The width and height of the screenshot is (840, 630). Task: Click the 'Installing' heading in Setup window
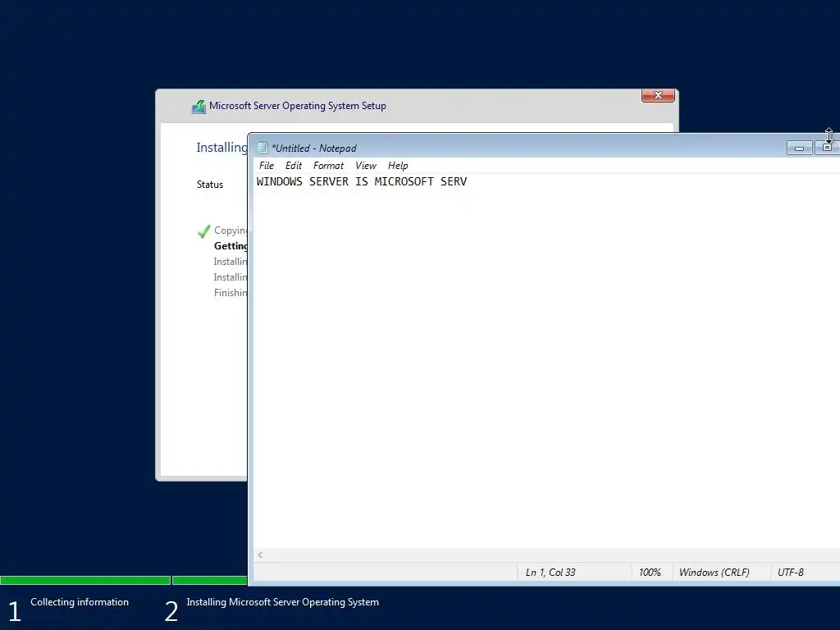click(x=221, y=148)
